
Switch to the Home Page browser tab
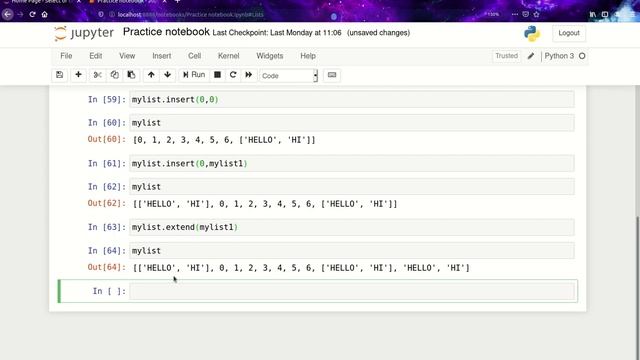pos(41,2)
